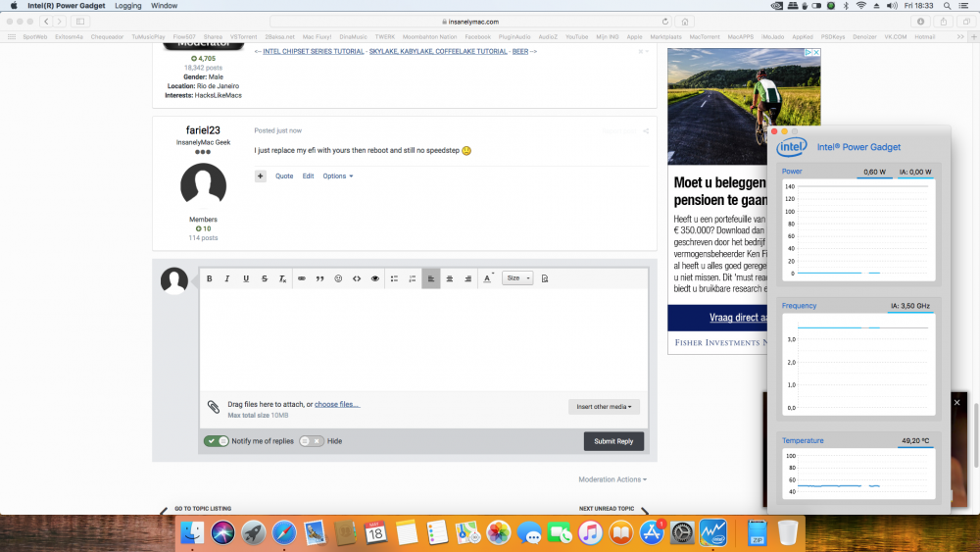Click the choose files link
Viewport: 980px width, 552px height.
pyautogui.click(x=337, y=405)
